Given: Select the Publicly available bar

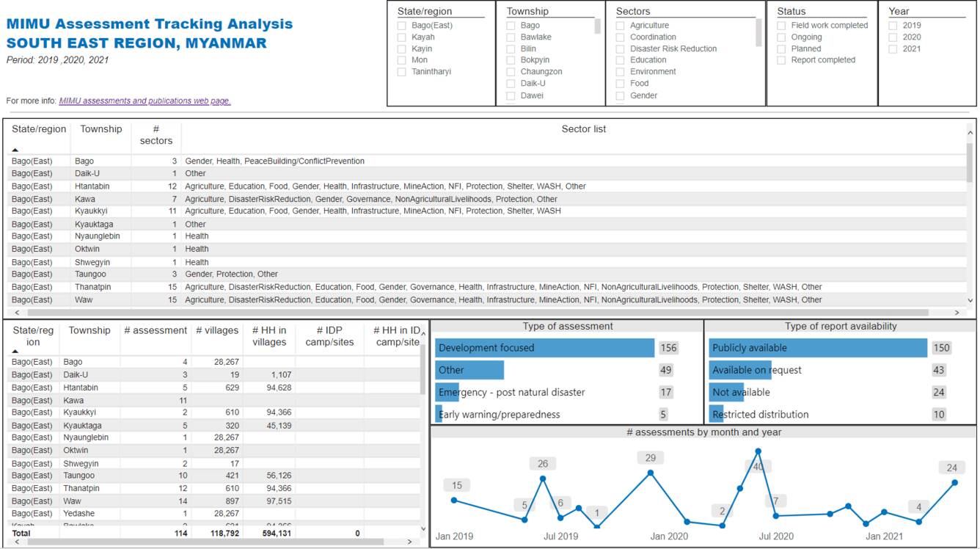Looking at the screenshot, I should click(818, 348).
